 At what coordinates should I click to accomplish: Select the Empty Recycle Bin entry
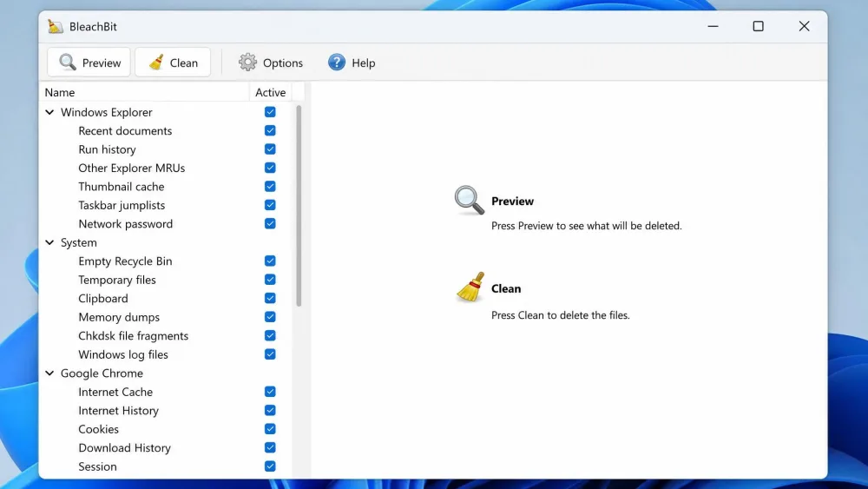[125, 261]
